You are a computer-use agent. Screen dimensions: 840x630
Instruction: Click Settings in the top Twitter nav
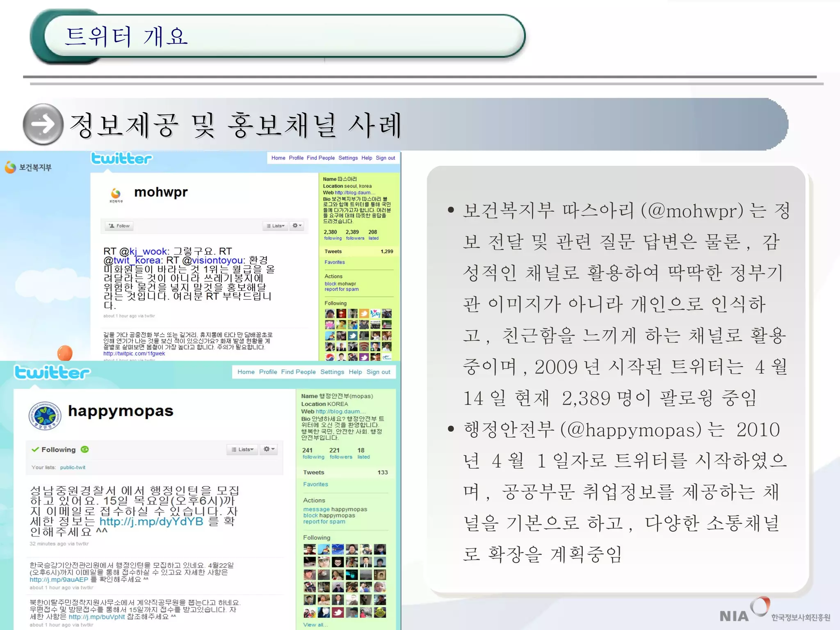pos(348,158)
